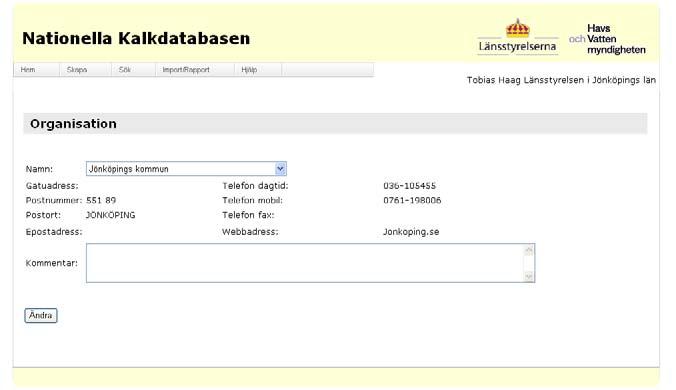Click the Postort label
Image resolution: width=676 pixels, height=390 pixels.
tap(43, 215)
